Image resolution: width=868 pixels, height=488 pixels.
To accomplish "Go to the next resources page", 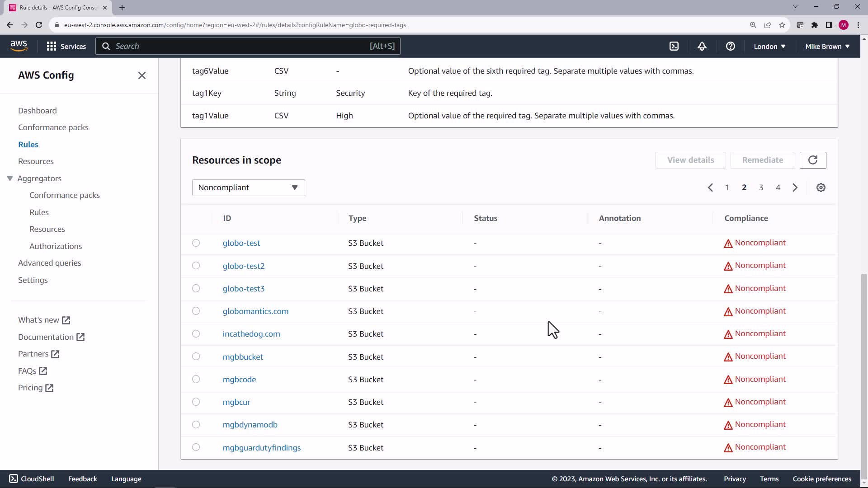I will [x=795, y=188].
